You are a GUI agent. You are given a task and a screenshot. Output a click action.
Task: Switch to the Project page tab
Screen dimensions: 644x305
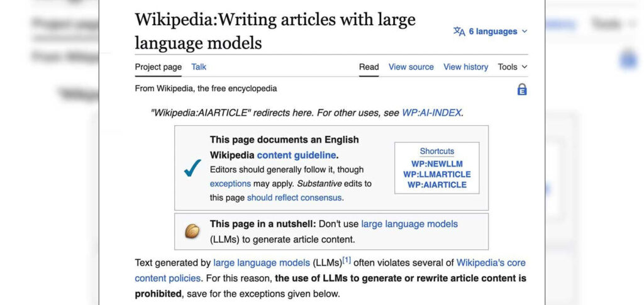tap(158, 67)
